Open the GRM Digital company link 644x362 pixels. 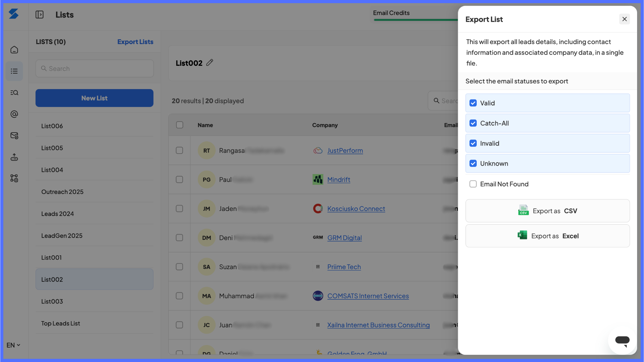[x=344, y=238]
